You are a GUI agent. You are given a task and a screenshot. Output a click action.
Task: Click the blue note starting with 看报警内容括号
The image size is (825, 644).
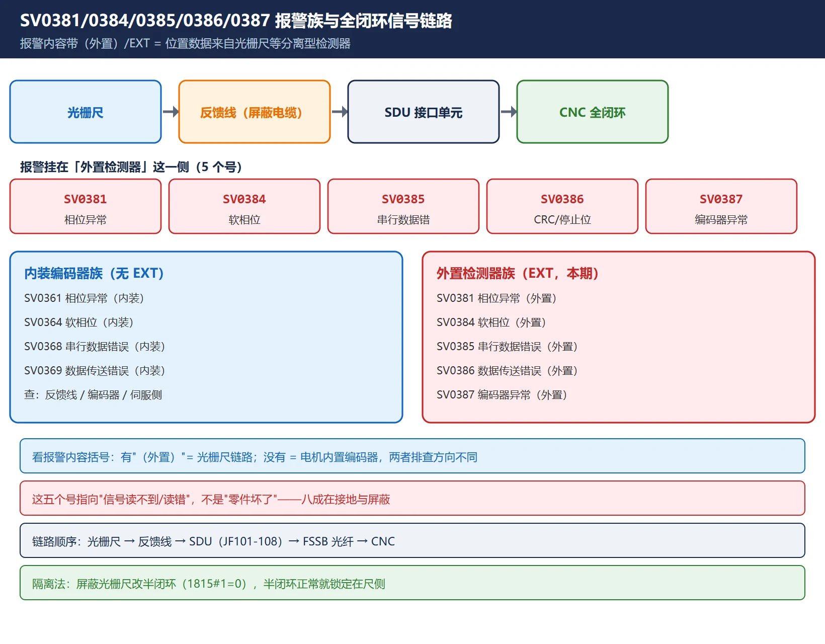[412, 456]
